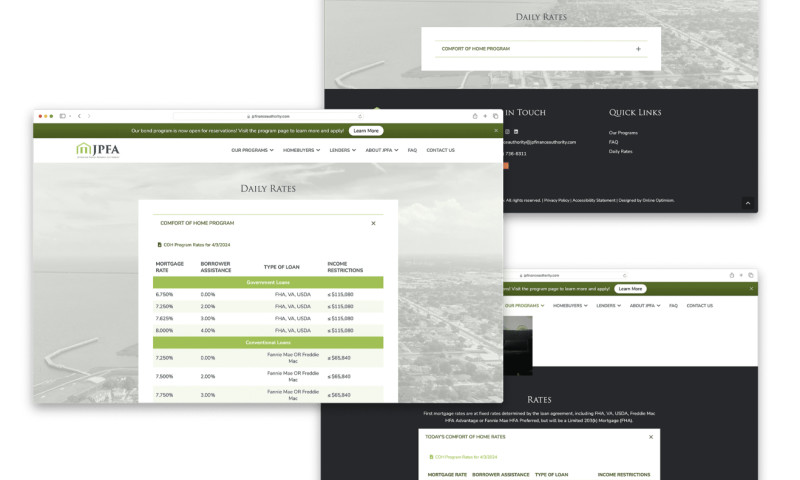Viewport: 800px width, 480px height.
Task: Select the 4.00% borrower assistance cell
Action: (x=208, y=331)
